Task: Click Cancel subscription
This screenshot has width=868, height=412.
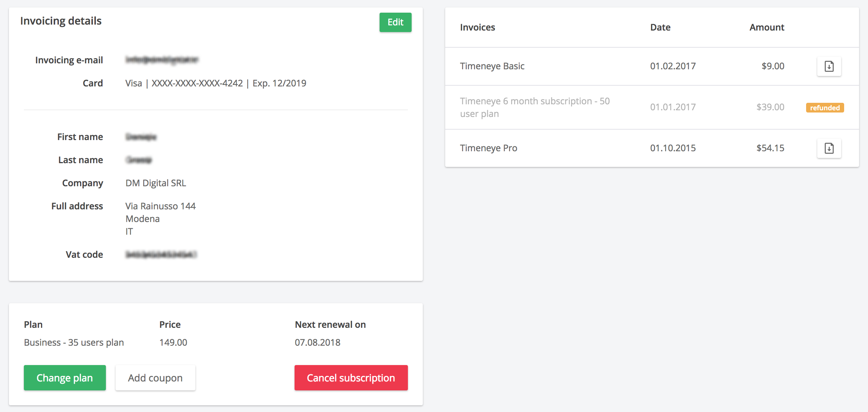Action: click(x=351, y=378)
